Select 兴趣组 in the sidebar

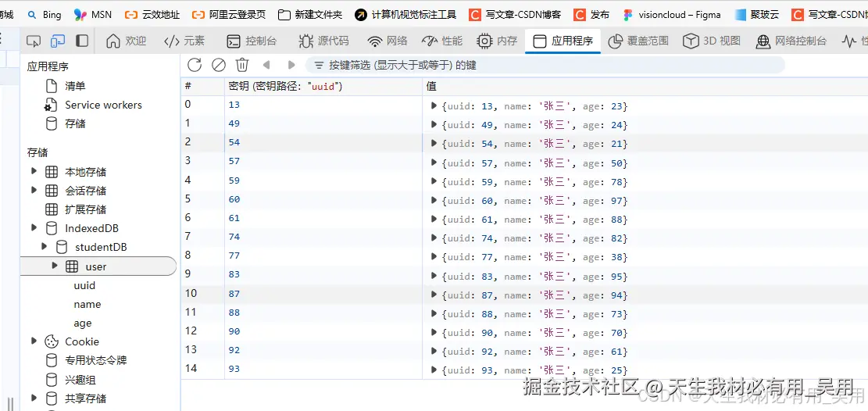[80, 380]
